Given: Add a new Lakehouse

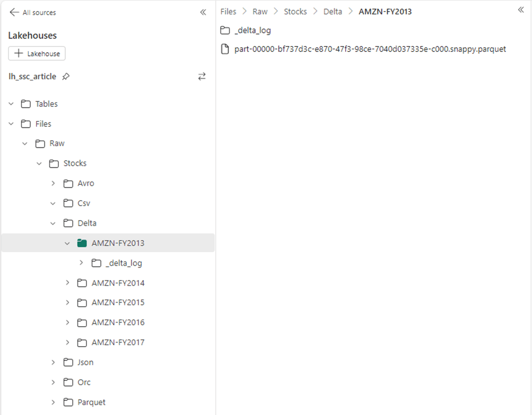Looking at the screenshot, I should pos(37,53).
